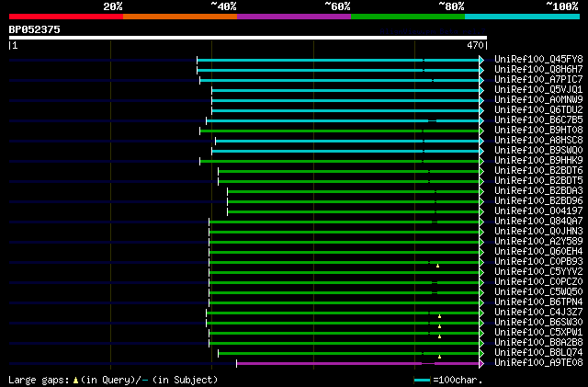Select the UniRef100_B6C7B5 label
The width and height of the screenshot is (588, 387).
[x=538, y=120]
